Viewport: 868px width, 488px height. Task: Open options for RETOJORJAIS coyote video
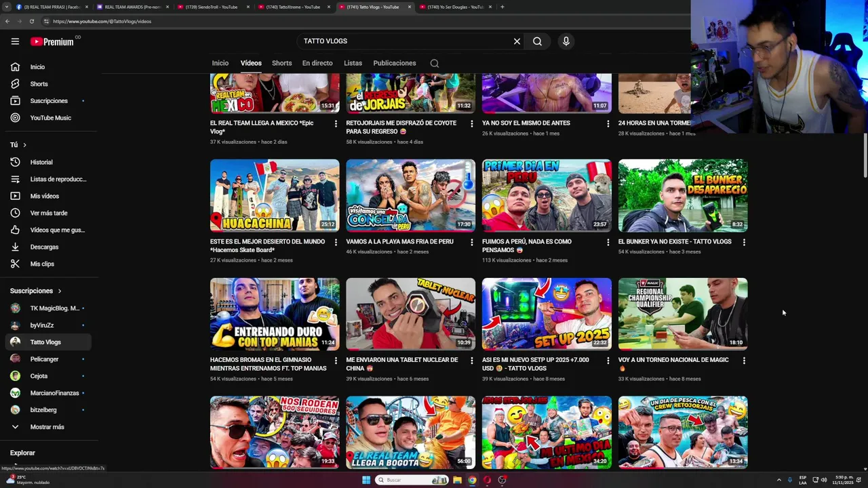(x=472, y=124)
